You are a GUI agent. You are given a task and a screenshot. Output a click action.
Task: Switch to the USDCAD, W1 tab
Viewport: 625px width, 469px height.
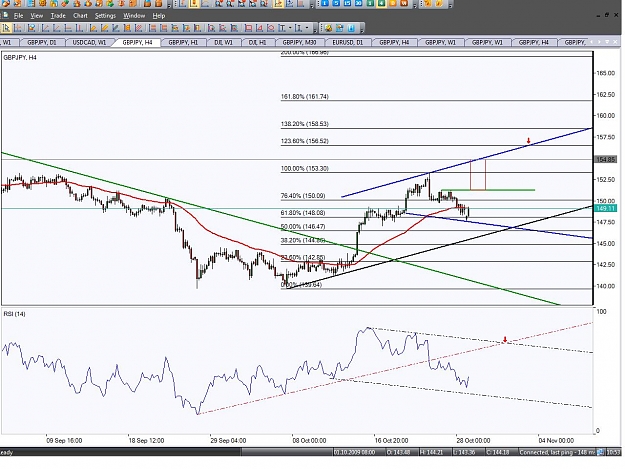tap(89, 42)
